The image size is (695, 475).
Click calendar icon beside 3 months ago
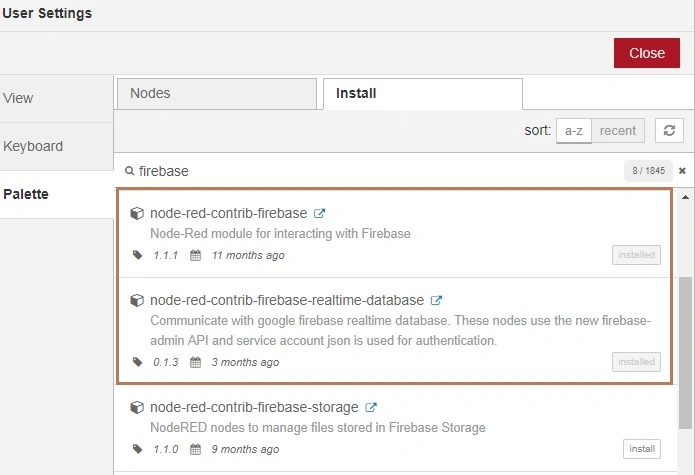[x=195, y=362]
